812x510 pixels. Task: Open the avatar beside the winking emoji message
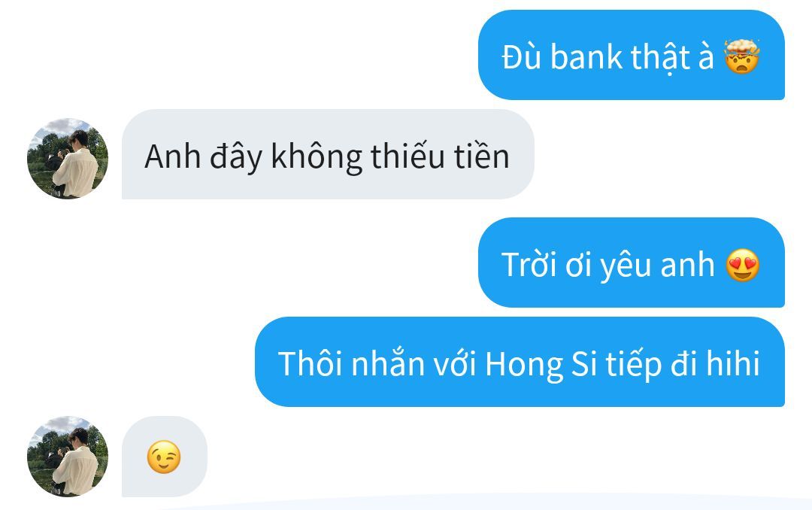coord(68,456)
